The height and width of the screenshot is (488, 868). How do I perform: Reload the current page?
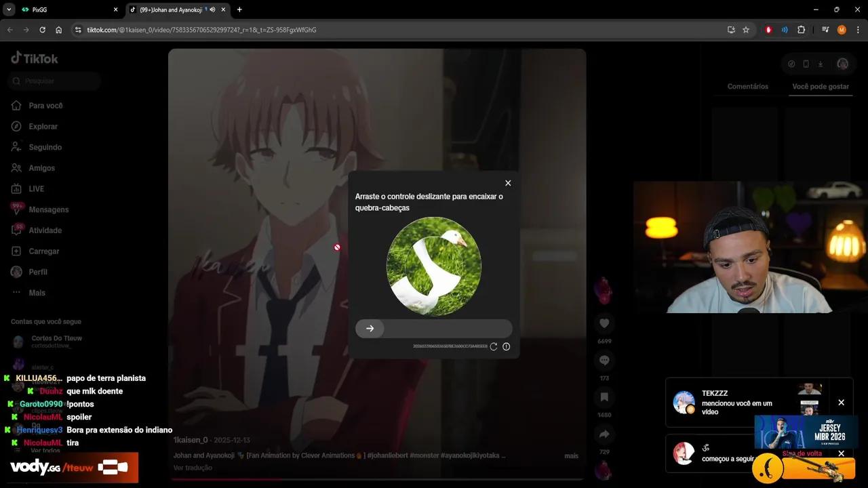point(42,30)
